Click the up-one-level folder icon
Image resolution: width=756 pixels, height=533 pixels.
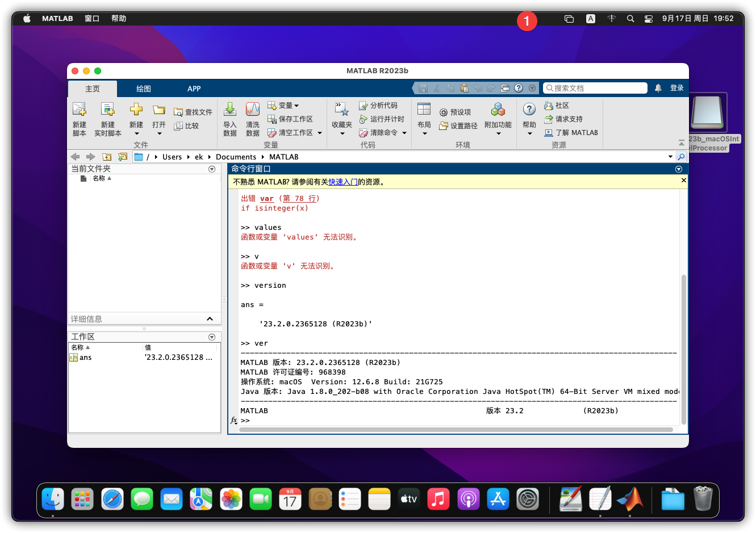[107, 157]
